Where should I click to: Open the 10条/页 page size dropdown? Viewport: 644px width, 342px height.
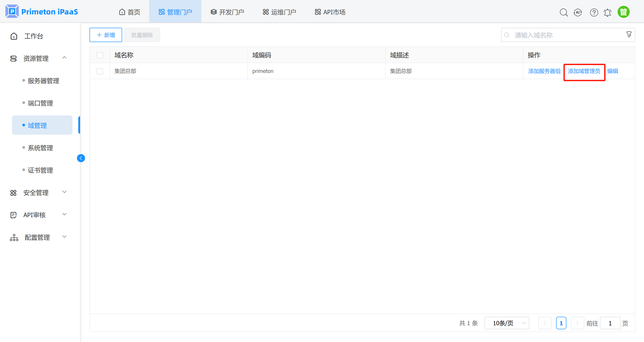coord(506,323)
